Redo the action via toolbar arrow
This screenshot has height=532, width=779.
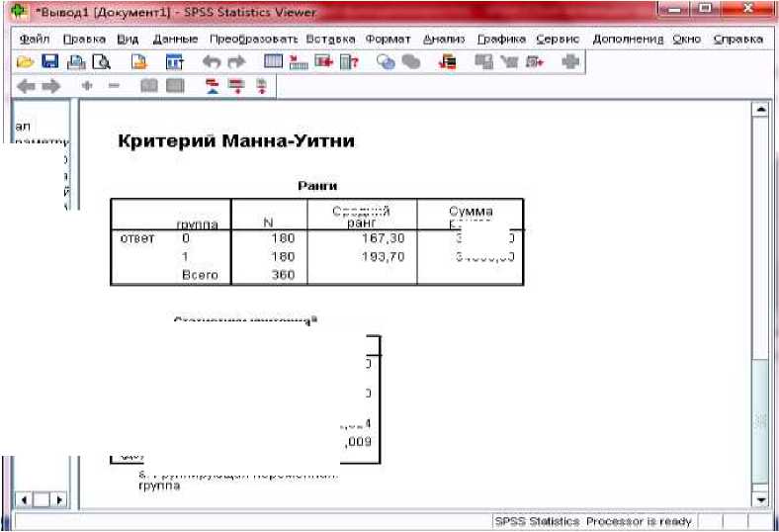tap(234, 61)
